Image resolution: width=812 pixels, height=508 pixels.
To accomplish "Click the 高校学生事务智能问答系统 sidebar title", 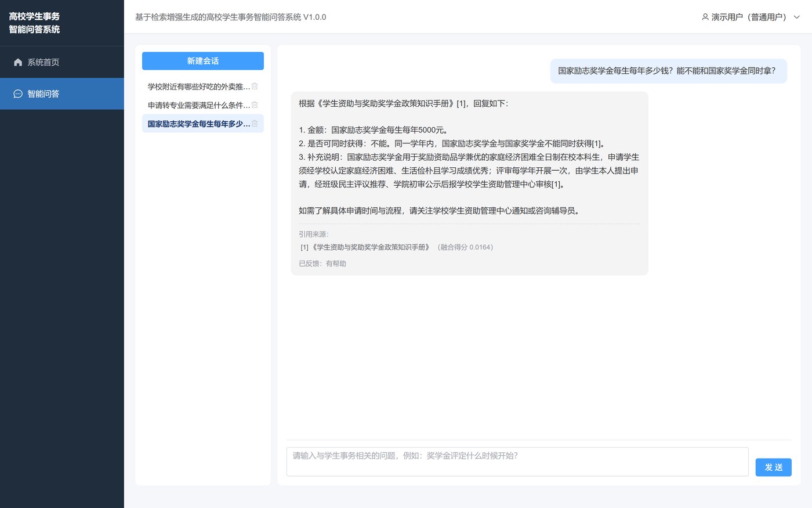I will (x=34, y=23).
